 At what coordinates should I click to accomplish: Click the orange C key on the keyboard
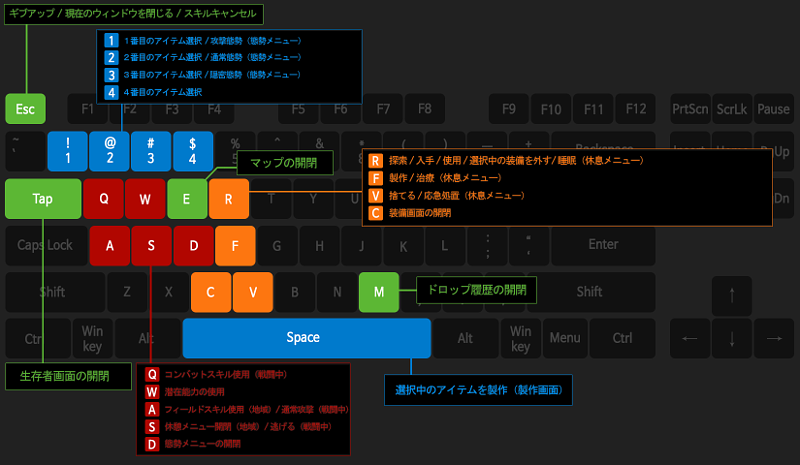coord(211,291)
